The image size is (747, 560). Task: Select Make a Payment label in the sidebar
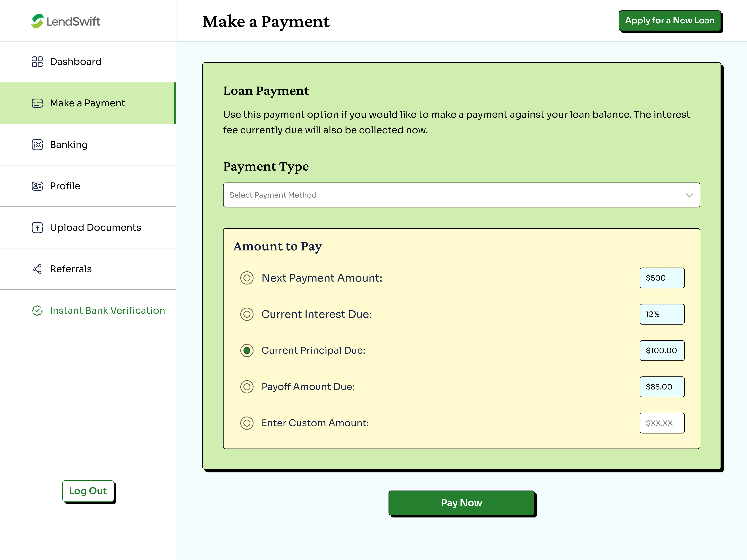pos(88,103)
